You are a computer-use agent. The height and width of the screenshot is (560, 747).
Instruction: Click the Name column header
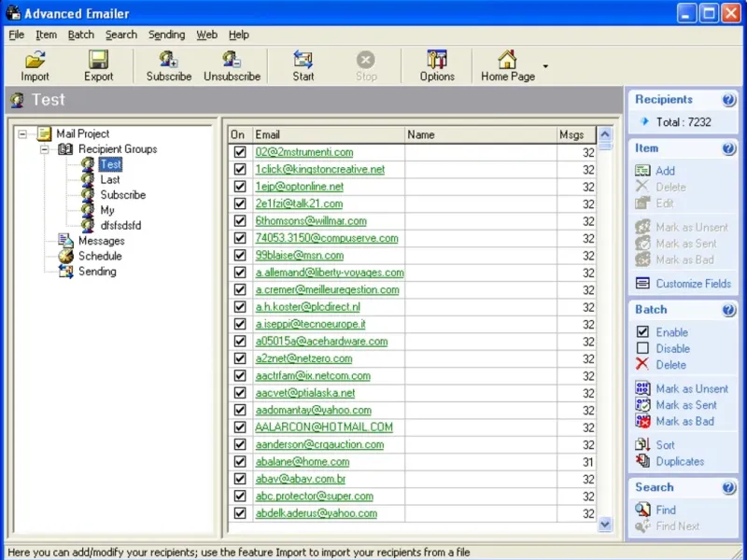[481, 134]
